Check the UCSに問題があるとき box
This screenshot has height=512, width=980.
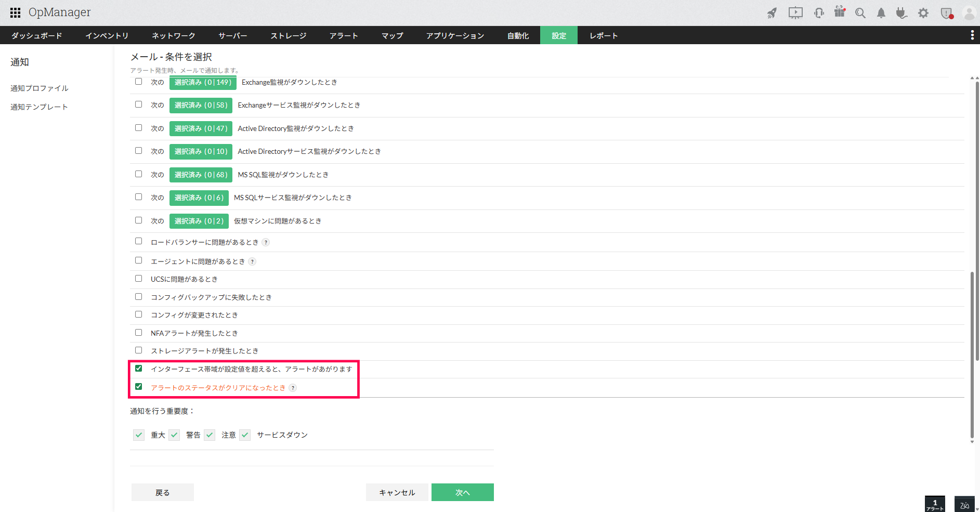(138, 279)
